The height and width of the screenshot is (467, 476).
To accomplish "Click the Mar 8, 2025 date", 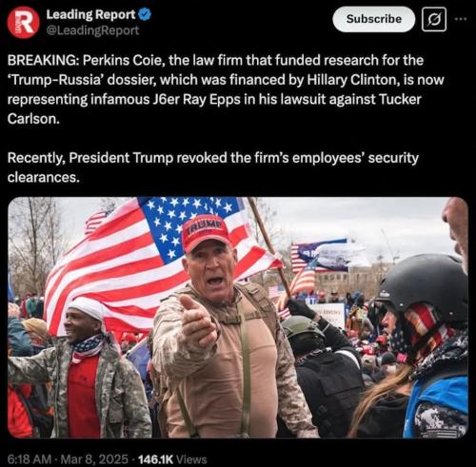I will [94, 458].
